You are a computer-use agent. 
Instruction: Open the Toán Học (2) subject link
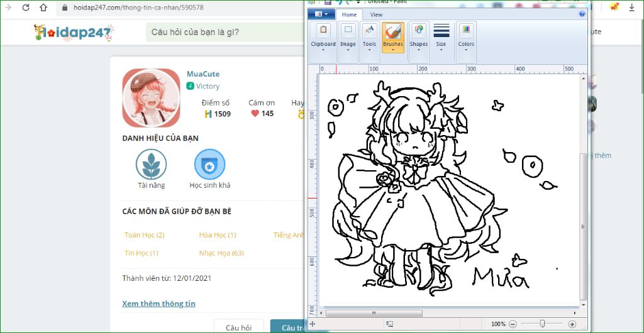[145, 235]
